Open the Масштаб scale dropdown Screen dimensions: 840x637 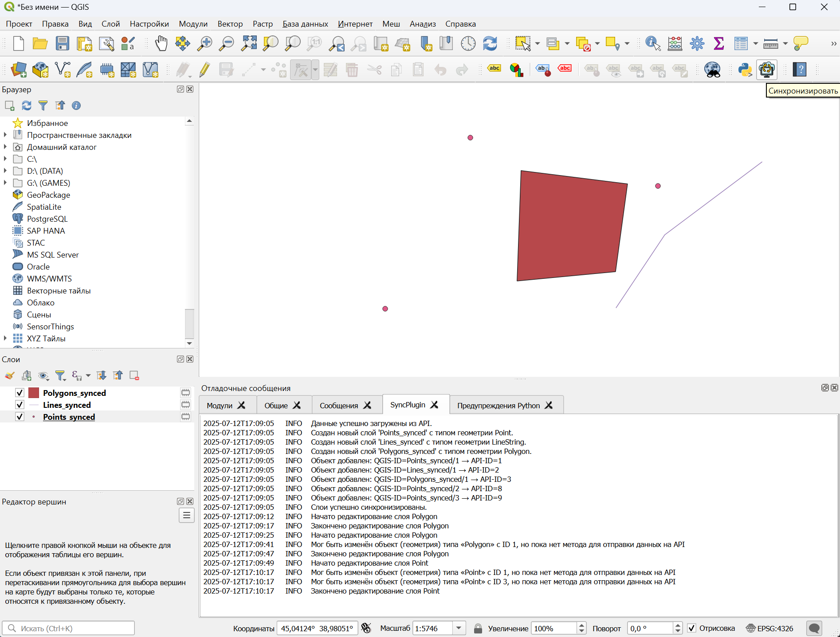pos(459,628)
